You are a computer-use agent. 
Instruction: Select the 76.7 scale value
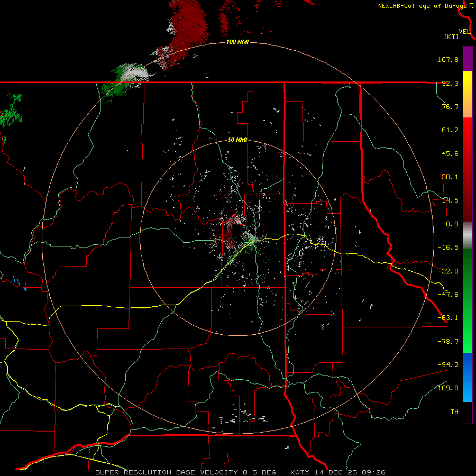[x=450, y=106]
